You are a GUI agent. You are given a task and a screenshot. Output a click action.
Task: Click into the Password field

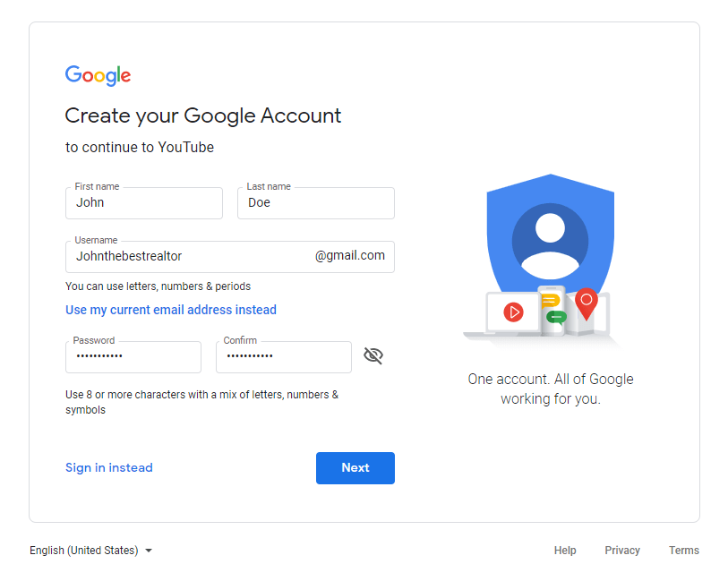pos(133,356)
